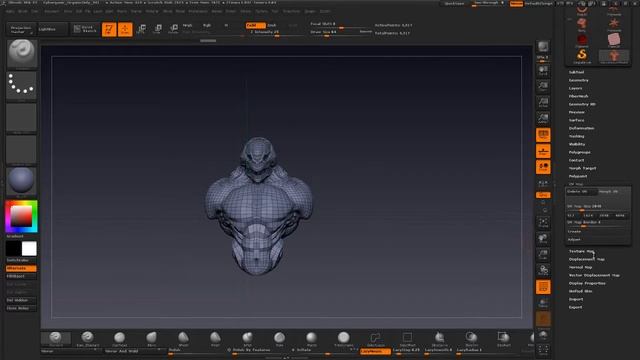640x360 pixels.
Task: Click the BPR render icon
Action: tap(543, 47)
